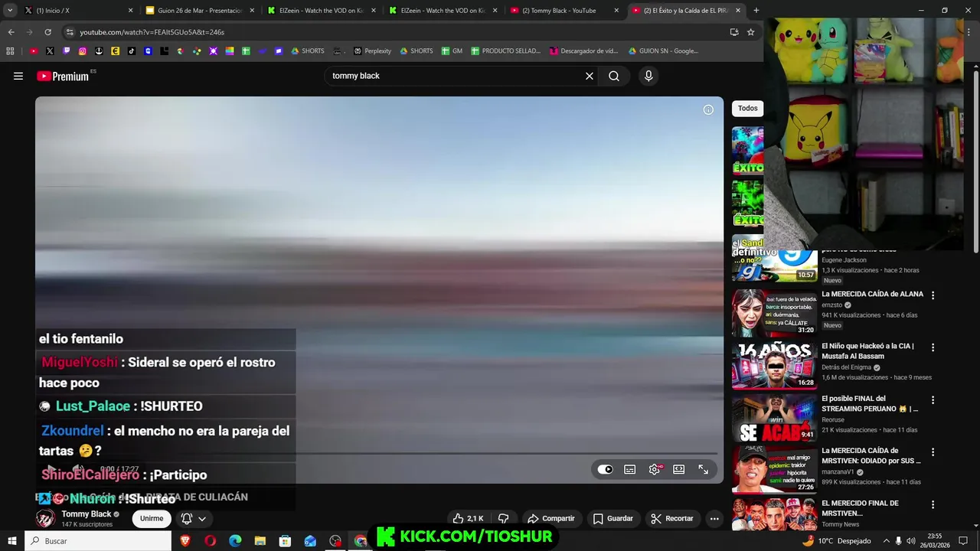The width and height of the screenshot is (980, 551).
Task: Open Opera browser from taskbar
Action: pyautogui.click(x=211, y=541)
